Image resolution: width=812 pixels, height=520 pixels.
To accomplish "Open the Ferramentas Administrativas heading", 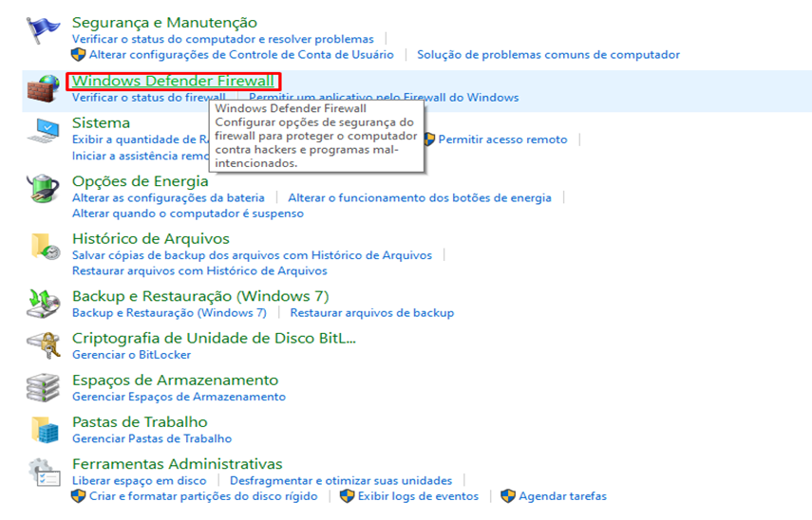I will pos(177,464).
